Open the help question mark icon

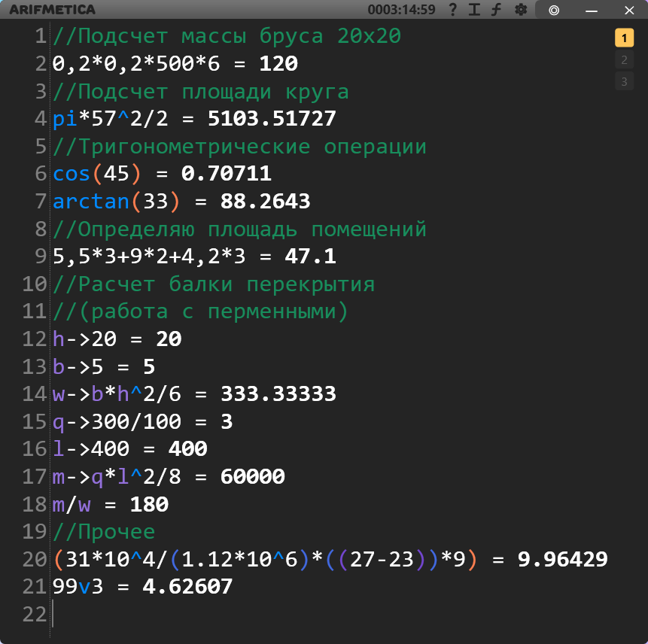pyautogui.click(x=453, y=10)
